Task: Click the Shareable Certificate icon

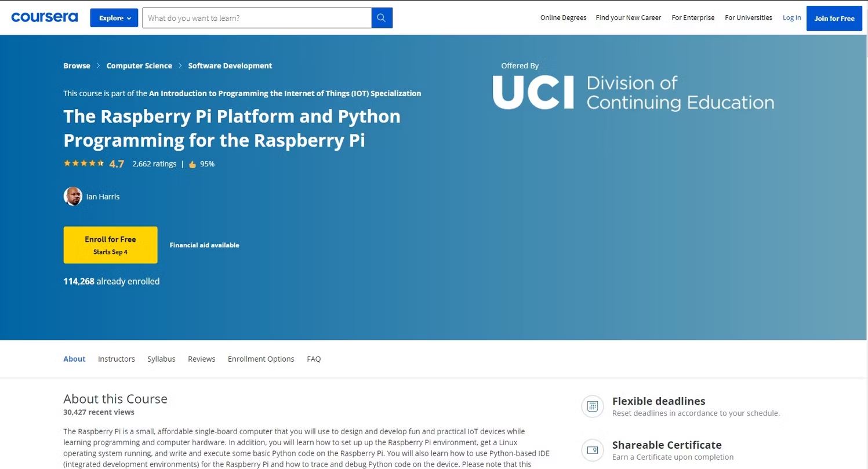Action: click(593, 450)
